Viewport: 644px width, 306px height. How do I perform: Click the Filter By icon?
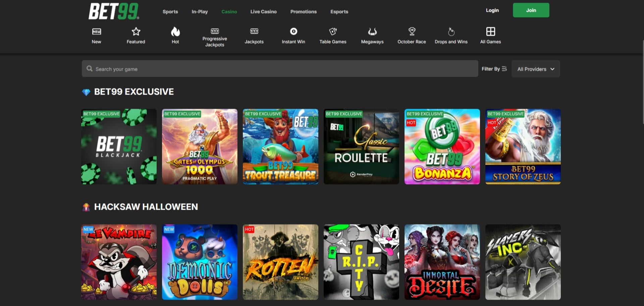[x=504, y=69]
